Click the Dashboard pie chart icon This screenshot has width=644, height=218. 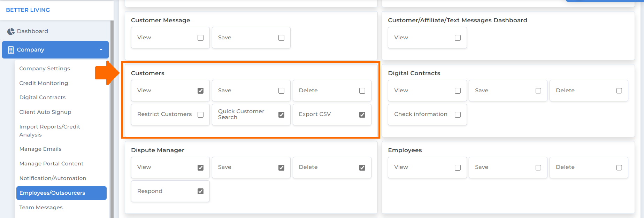click(x=11, y=31)
